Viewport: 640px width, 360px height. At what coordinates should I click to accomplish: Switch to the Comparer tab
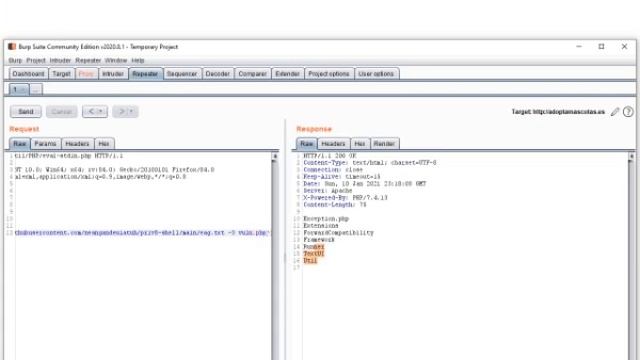(252, 74)
